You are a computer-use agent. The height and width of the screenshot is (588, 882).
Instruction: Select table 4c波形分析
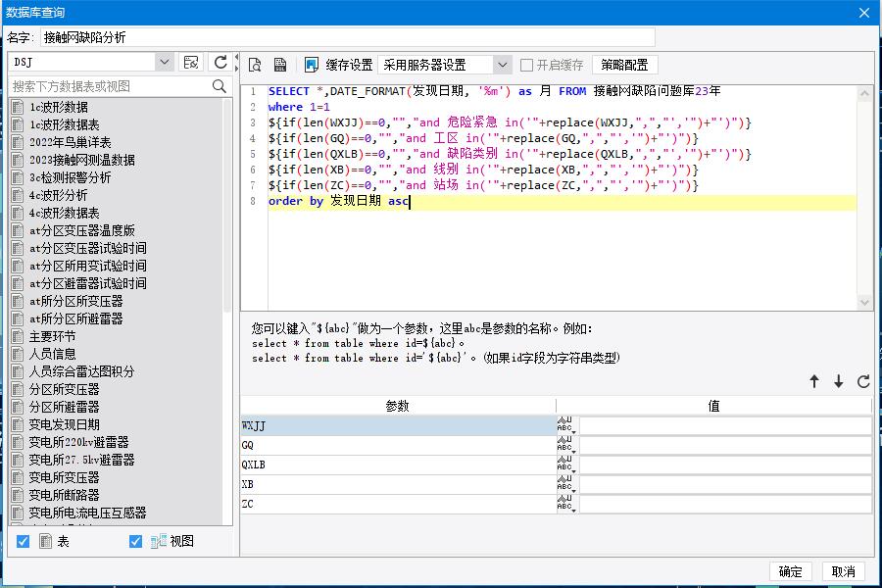pos(59,195)
